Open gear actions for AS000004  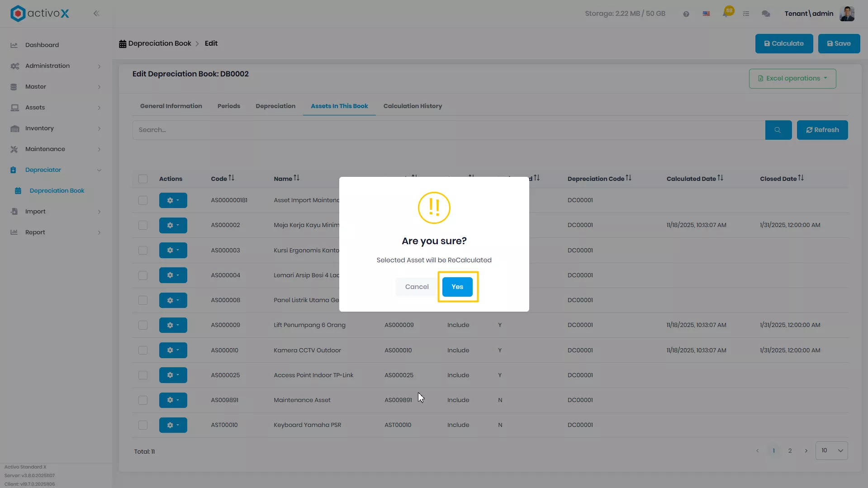173,275
